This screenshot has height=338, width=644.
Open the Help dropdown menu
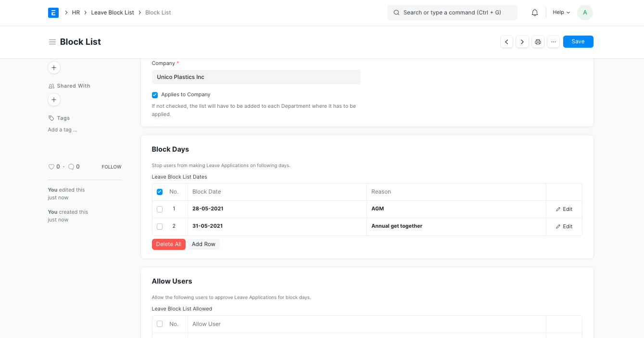pyautogui.click(x=561, y=13)
